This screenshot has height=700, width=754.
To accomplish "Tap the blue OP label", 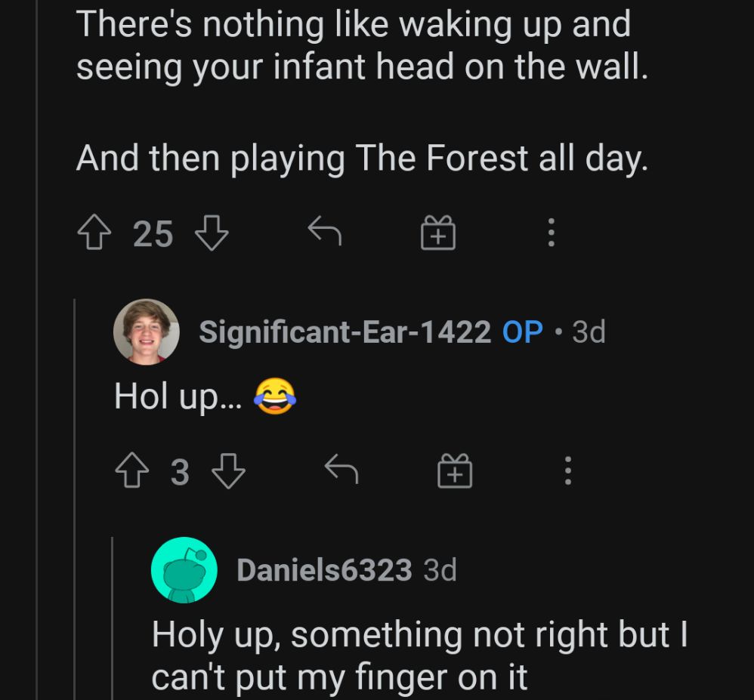I will (522, 331).
